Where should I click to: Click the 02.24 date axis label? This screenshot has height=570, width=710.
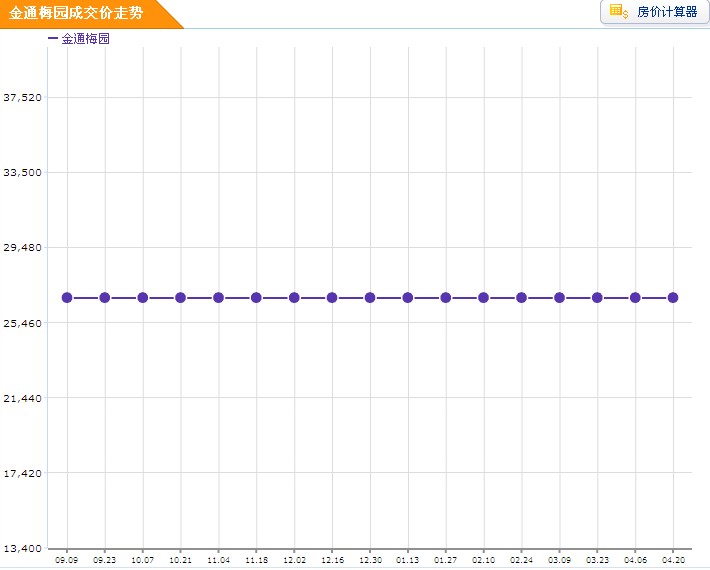(521, 560)
